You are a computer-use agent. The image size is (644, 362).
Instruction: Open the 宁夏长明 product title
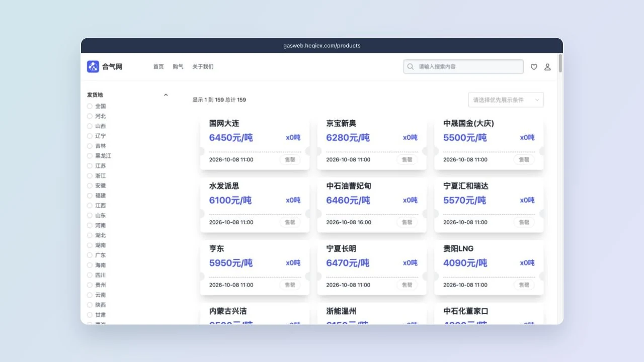click(341, 249)
